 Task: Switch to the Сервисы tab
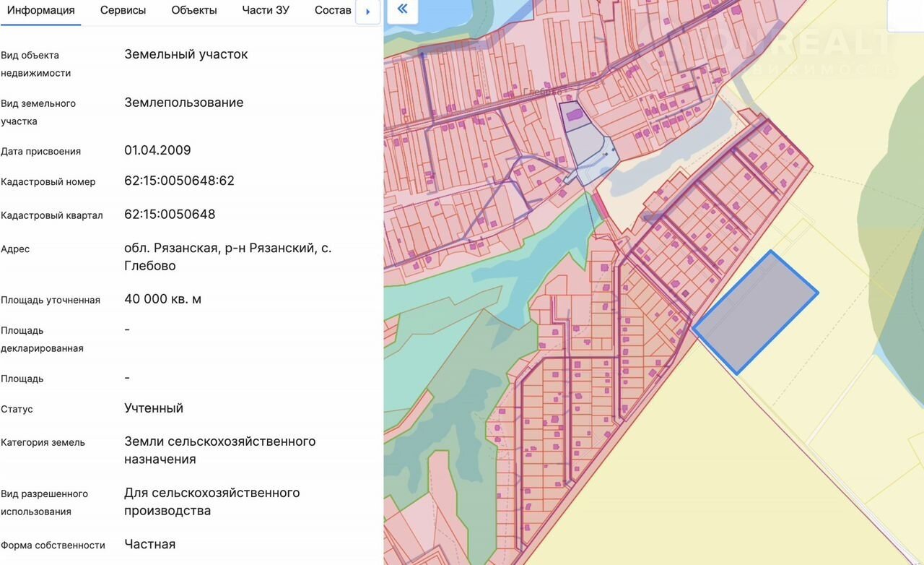123,10
